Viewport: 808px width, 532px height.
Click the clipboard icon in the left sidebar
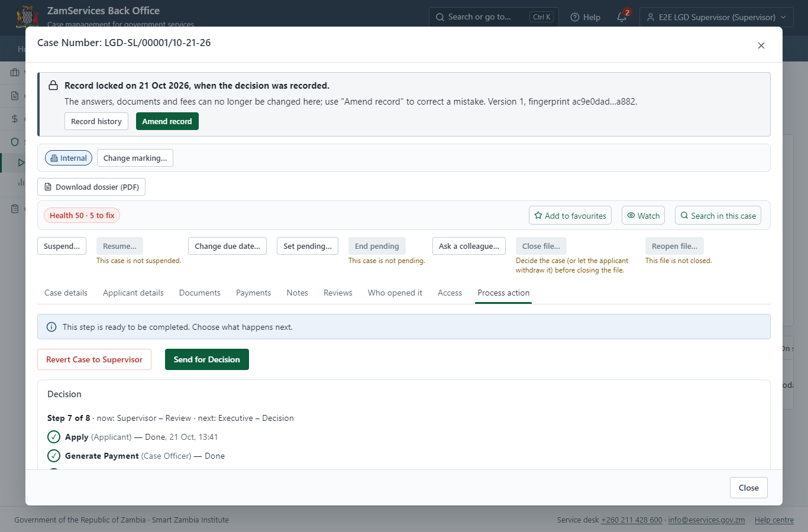click(15, 209)
